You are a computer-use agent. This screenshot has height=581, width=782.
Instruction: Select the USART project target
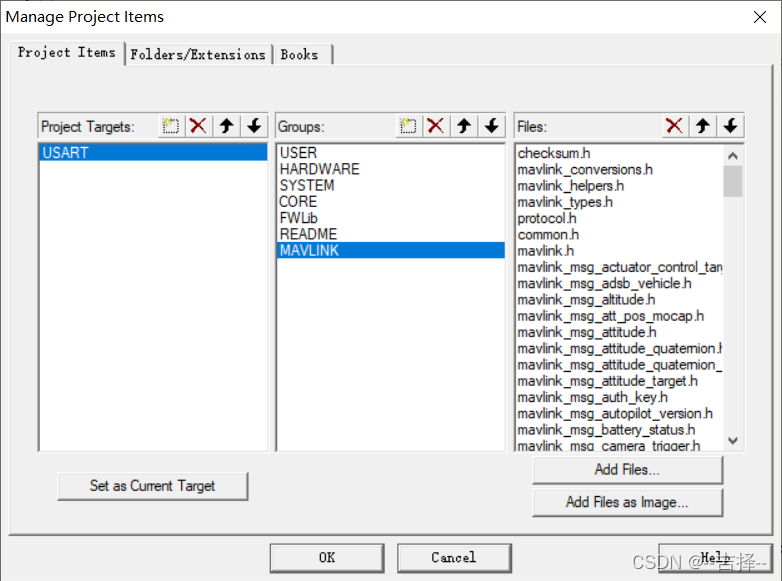click(x=153, y=153)
